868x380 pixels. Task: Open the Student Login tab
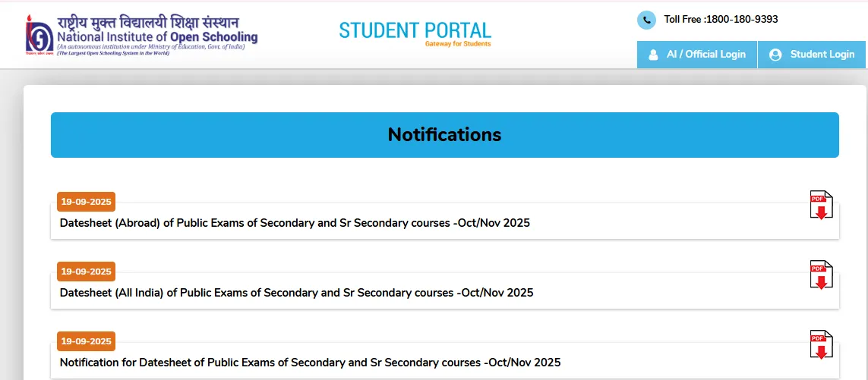(x=813, y=55)
